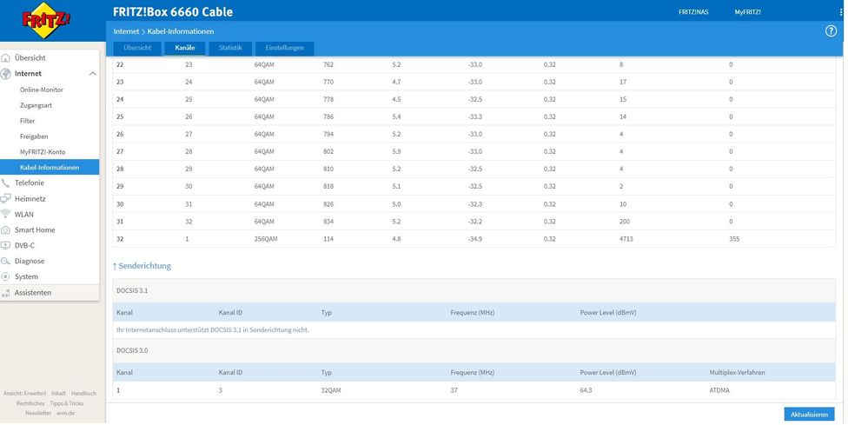Viewport: 868px width, 425px height.
Task: Click the System gear icon
Action: (5, 276)
